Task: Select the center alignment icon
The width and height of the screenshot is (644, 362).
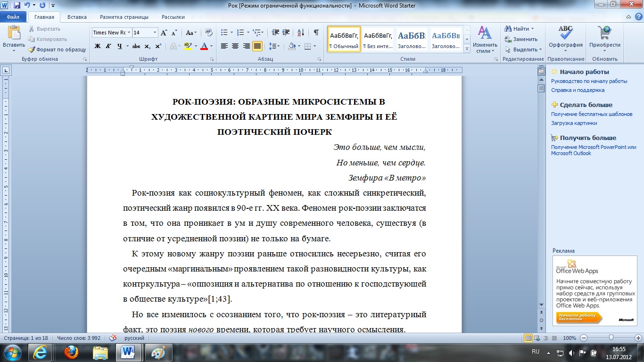Action: [x=235, y=46]
